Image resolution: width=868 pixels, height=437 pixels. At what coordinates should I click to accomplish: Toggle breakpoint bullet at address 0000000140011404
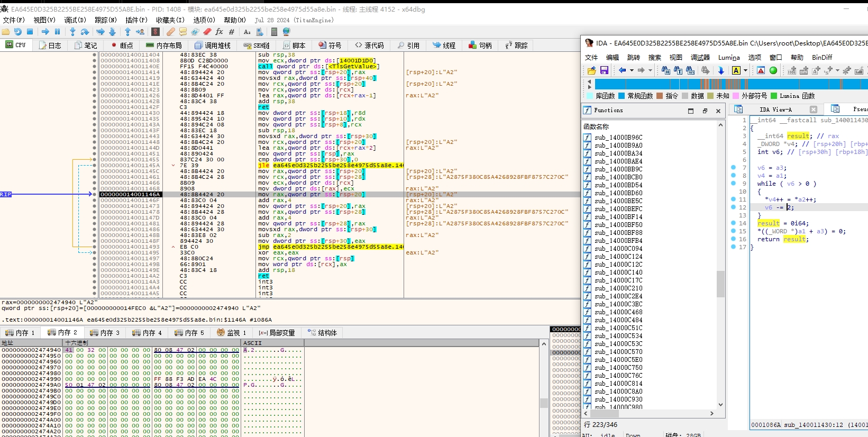94,54
